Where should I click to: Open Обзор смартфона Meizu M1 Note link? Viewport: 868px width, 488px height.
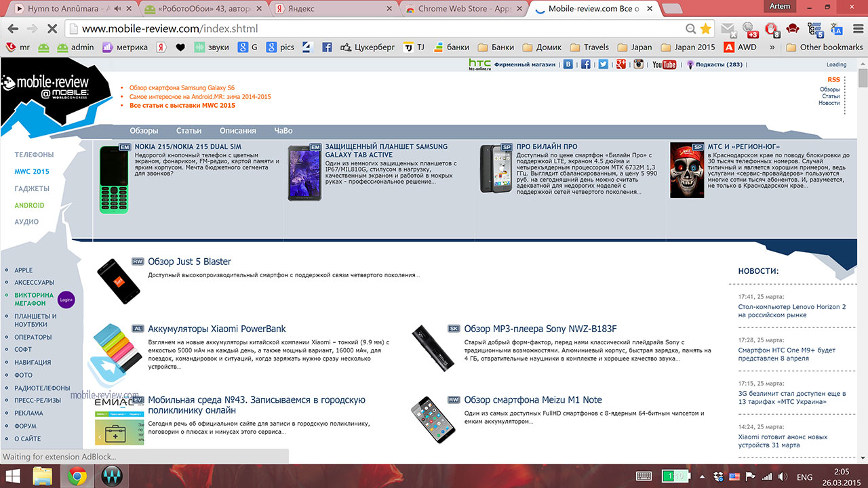click(533, 400)
